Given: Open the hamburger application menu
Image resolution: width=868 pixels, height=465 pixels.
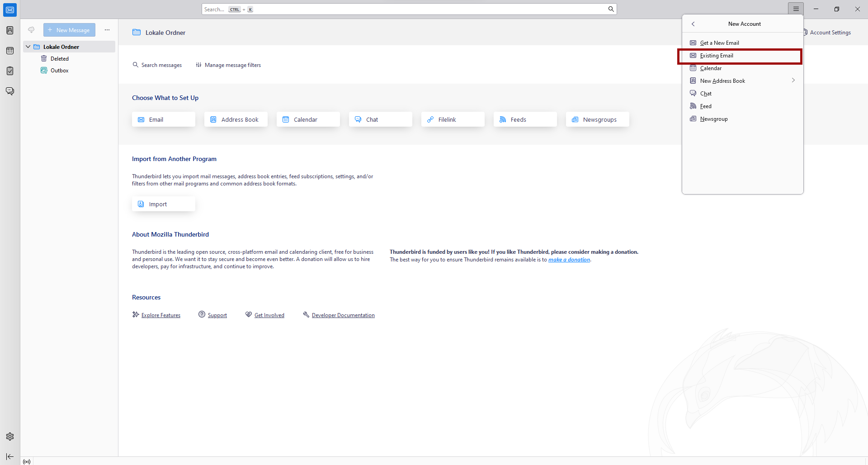Looking at the screenshot, I should 796,9.
